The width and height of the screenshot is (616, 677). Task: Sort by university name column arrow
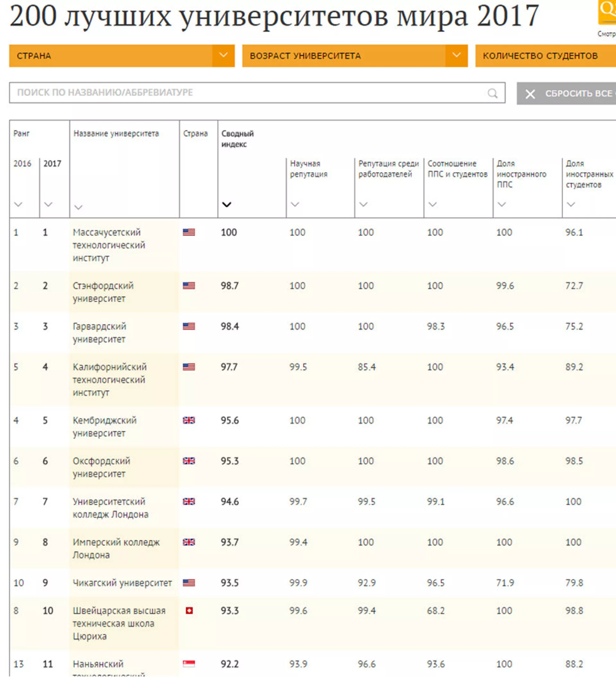[78, 207]
